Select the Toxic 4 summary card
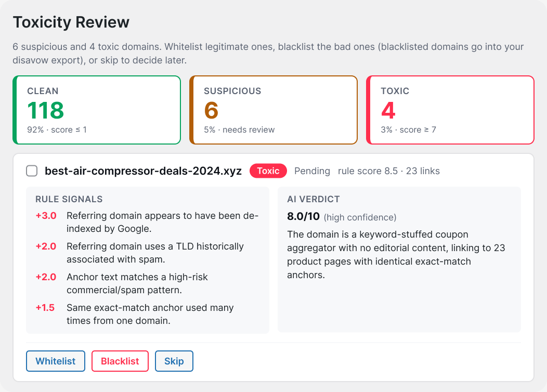The image size is (547, 392). pyautogui.click(x=450, y=110)
